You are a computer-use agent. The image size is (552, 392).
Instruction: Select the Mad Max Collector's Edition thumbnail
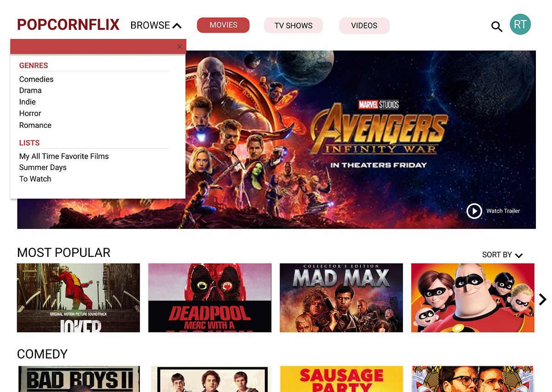coord(341,298)
